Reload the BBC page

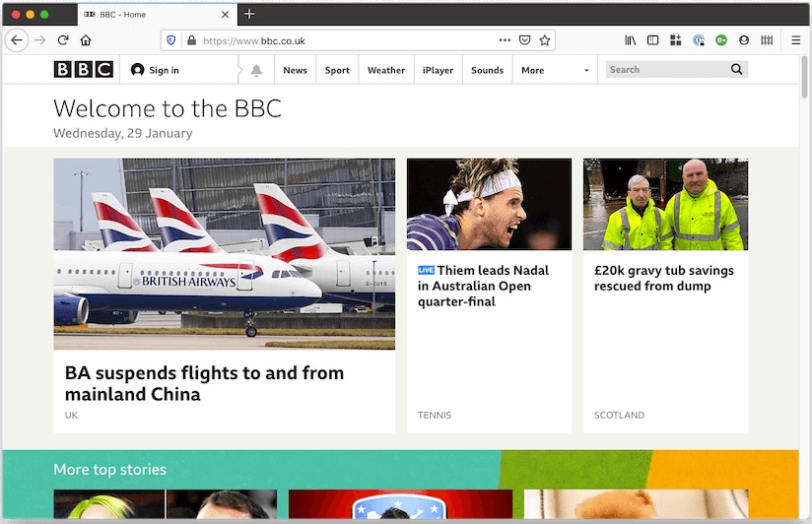[63, 40]
